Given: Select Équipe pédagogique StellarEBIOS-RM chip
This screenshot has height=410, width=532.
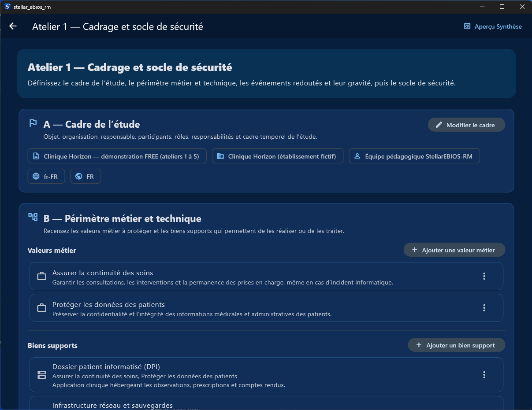Looking at the screenshot, I should point(414,156).
